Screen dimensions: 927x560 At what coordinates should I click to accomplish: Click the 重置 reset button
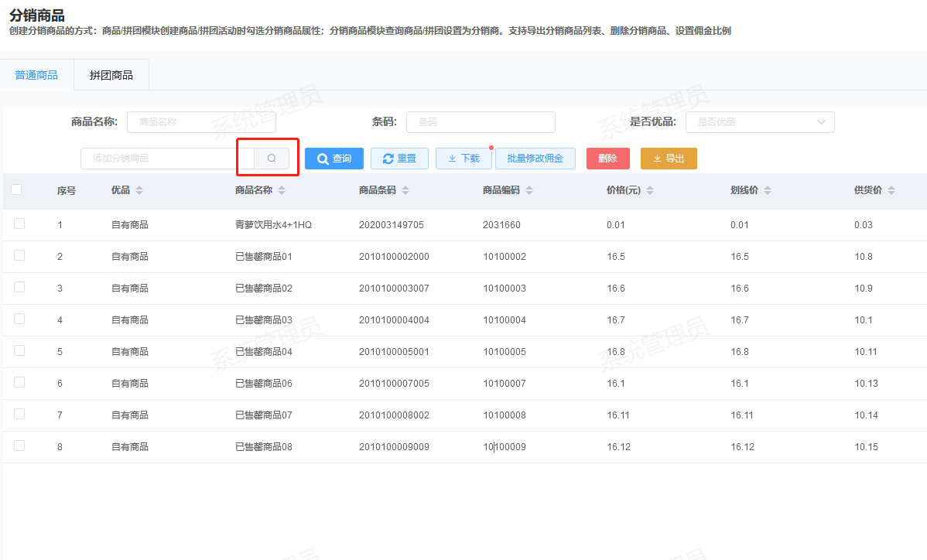tap(399, 159)
